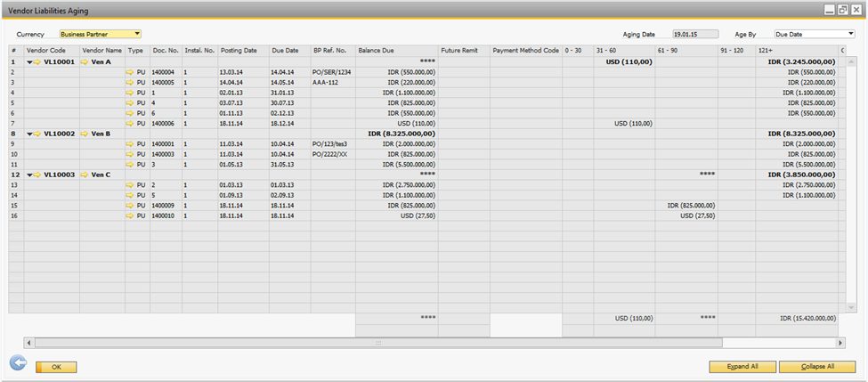Select BP reference cell PO/2222/XX
Screen dimensions: 868x382
pyautogui.click(x=333, y=154)
